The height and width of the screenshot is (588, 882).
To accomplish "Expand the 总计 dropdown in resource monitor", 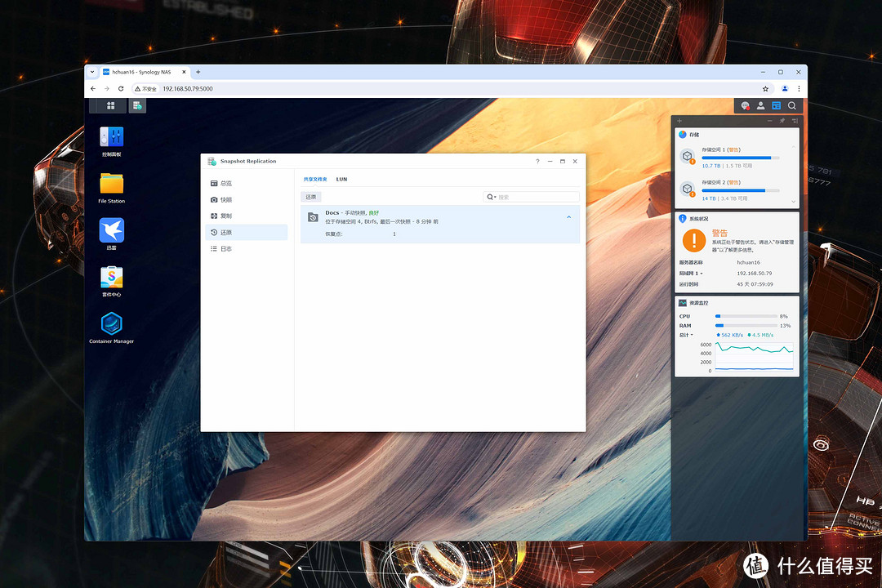I will pos(686,335).
